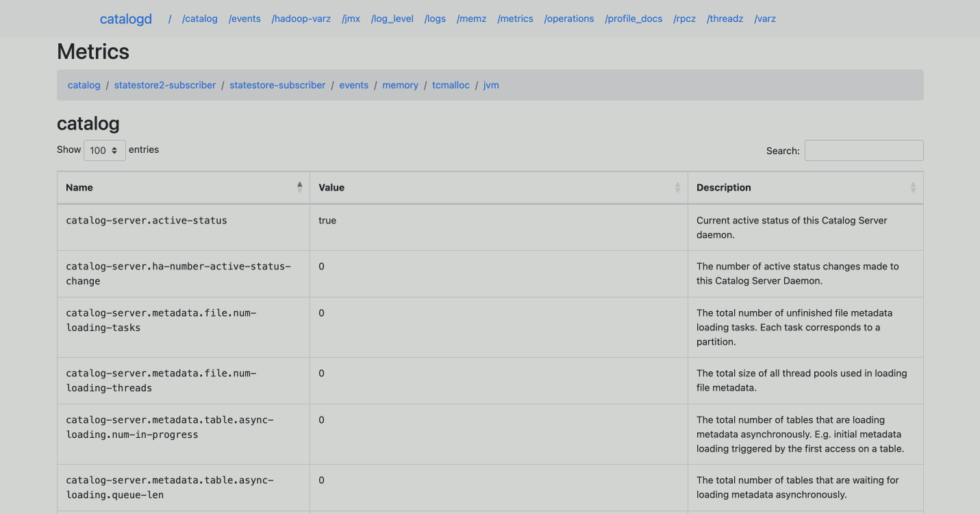
Task: Select value 0 in async-loading.num-in-progress row
Action: coord(321,420)
